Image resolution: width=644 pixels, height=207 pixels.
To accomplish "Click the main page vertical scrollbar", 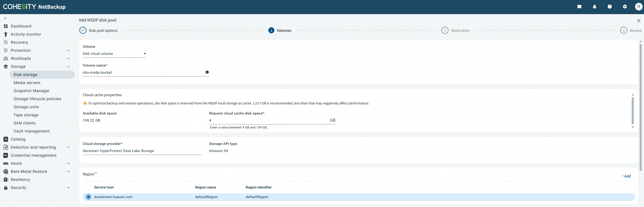I will point(640,107).
